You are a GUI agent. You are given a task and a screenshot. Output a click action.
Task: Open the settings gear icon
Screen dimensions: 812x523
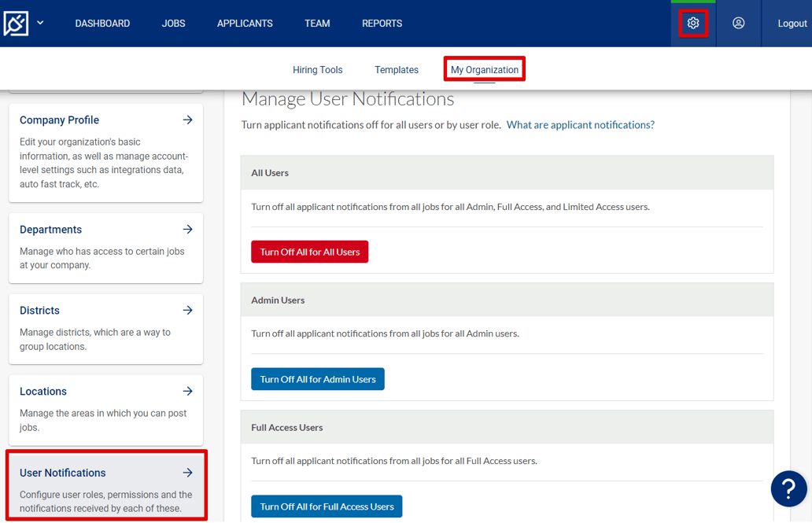tap(692, 23)
